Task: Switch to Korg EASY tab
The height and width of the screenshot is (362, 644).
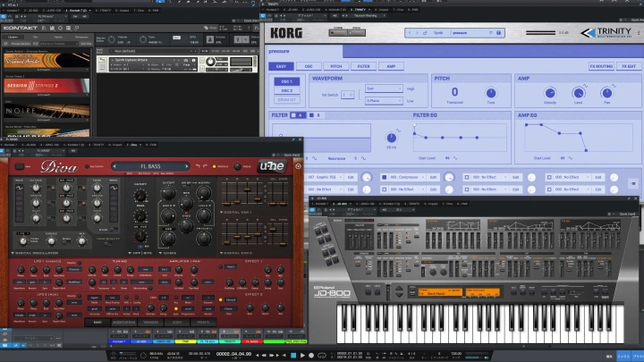Action: (282, 66)
